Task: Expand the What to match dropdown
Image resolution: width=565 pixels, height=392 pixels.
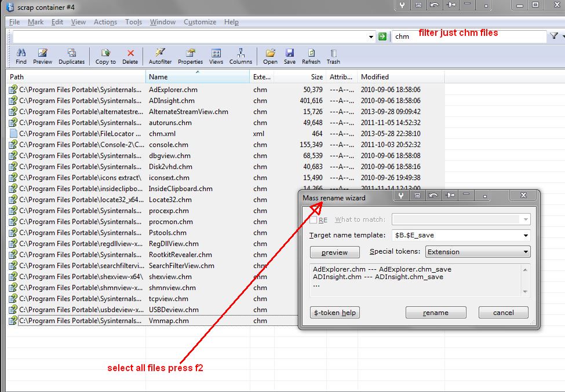Action: (x=526, y=219)
